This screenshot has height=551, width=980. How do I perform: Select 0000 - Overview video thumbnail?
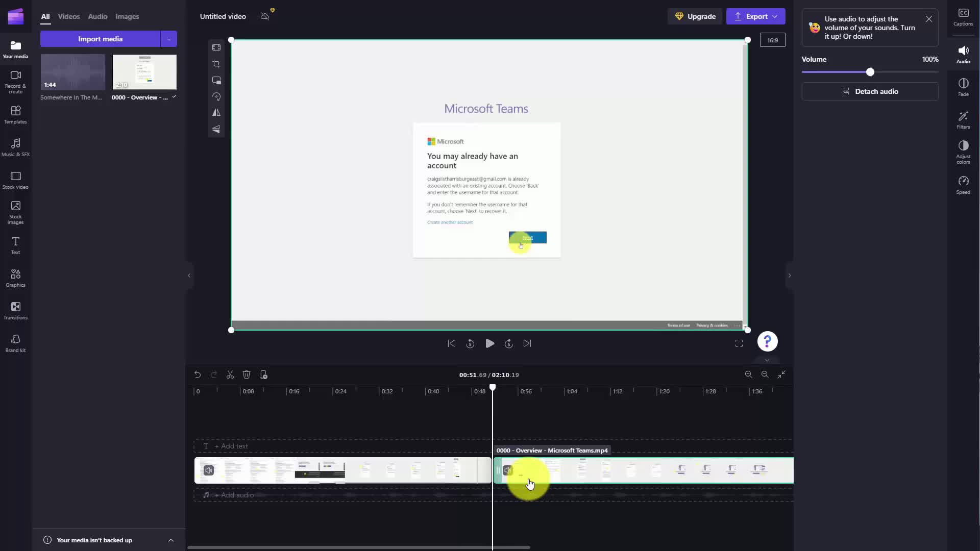[x=144, y=72]
